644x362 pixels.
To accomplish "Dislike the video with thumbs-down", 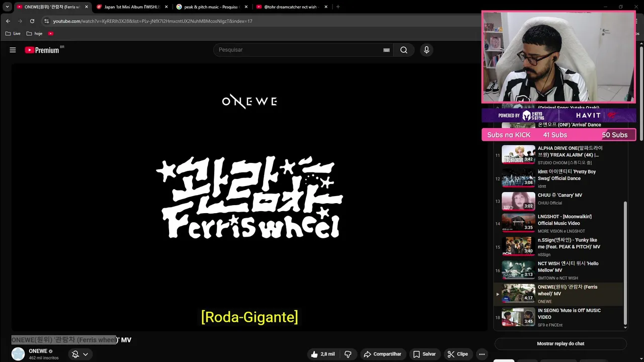I will click(348, 354).
